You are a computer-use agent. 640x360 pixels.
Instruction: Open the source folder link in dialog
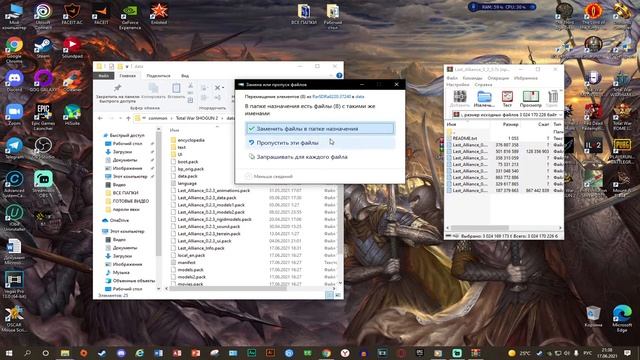[x=331, y=97]
